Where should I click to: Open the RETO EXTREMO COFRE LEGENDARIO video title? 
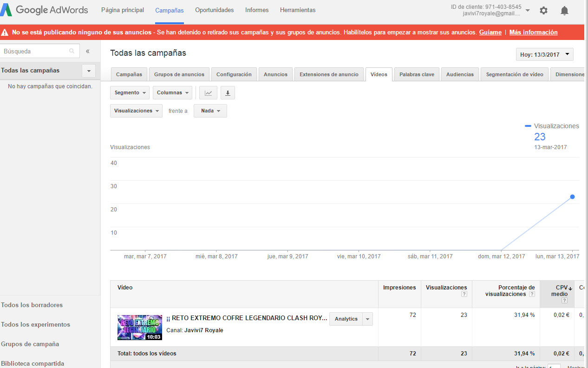pos(247,319)
